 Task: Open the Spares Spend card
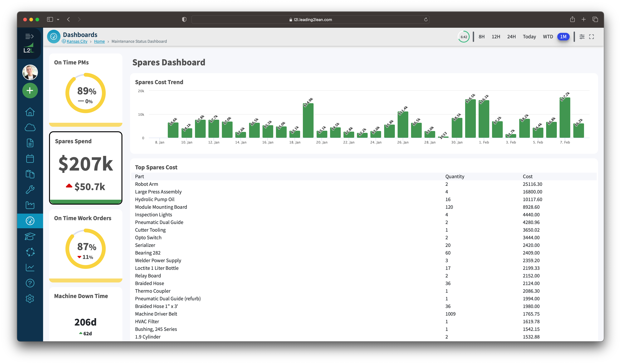(x=86, y=168)
